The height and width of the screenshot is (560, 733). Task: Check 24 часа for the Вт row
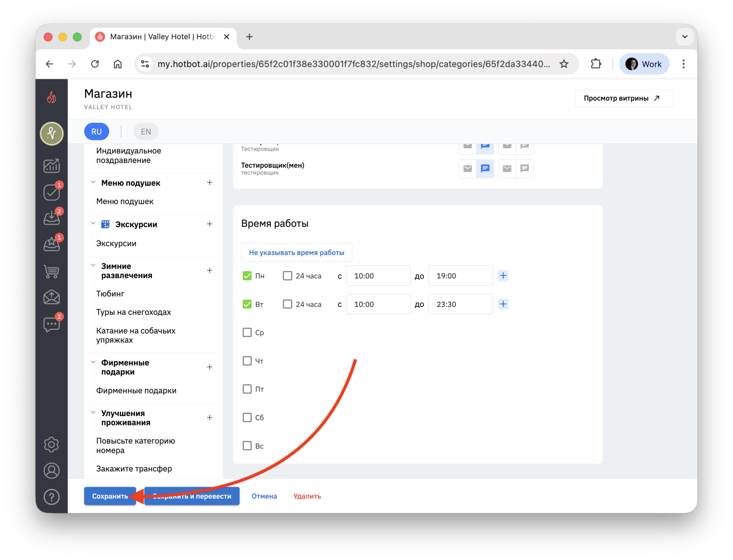point(287,304)
